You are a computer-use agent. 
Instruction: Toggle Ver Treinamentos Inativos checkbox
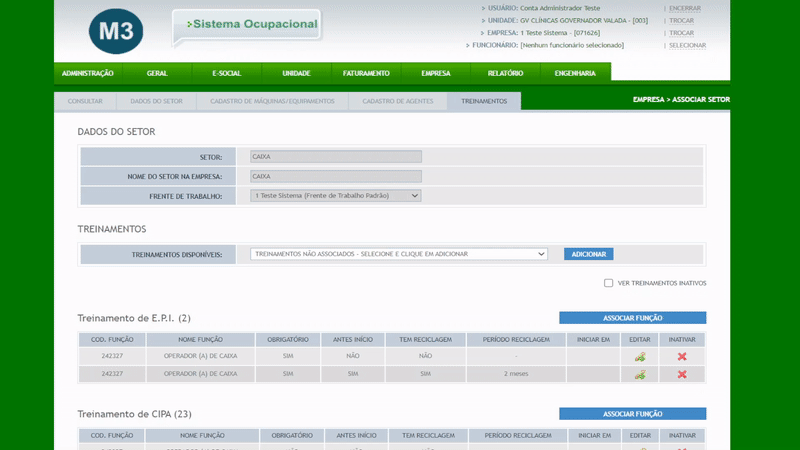click(x=608, y=283)
